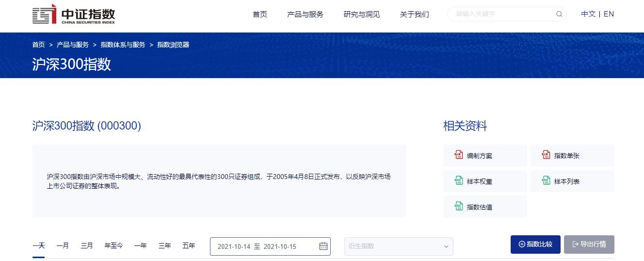644x261 pixels.
Task: Click the spreadsheet icon beside 指数估值
Action: pos(458,206)
